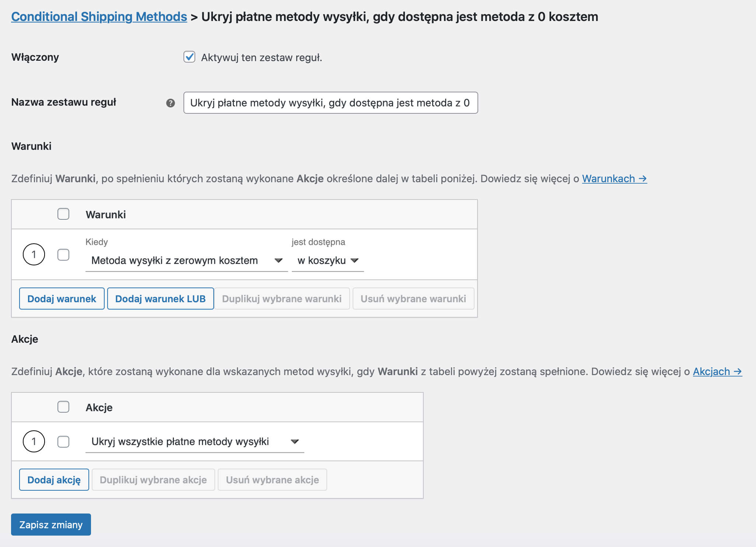The height and width of the screenshot is (547, 756).
Task: Click the help question mark icon
Action: pyautogui.click(x=170, y=103)
